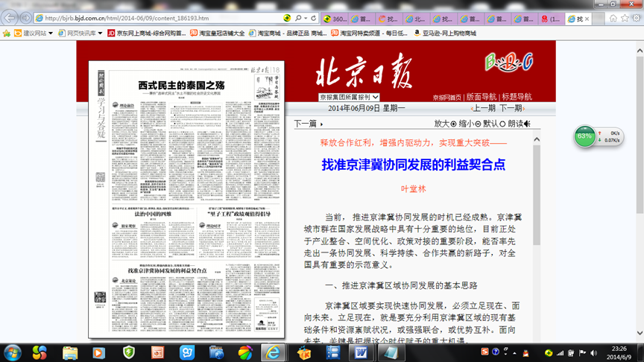
Task: Click the 缩小 zoom-out icon
Action: click(479, 124)
